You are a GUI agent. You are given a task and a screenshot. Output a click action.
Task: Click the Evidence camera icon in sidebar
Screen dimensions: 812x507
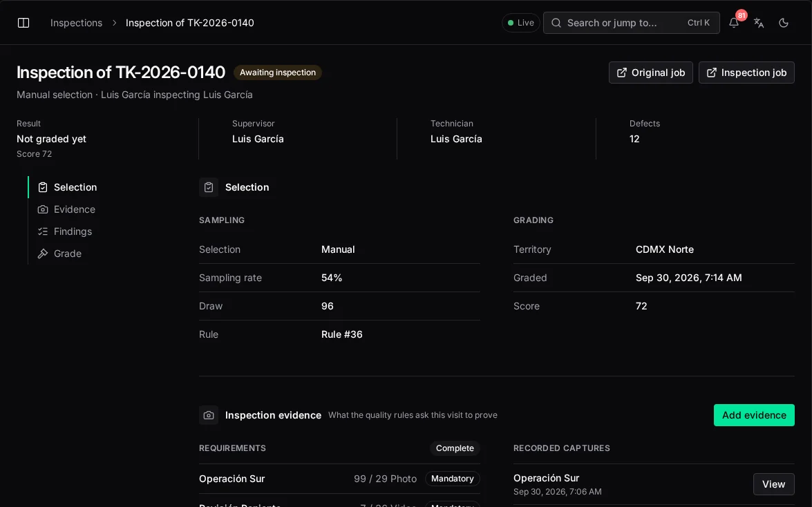tap(42, 209)
